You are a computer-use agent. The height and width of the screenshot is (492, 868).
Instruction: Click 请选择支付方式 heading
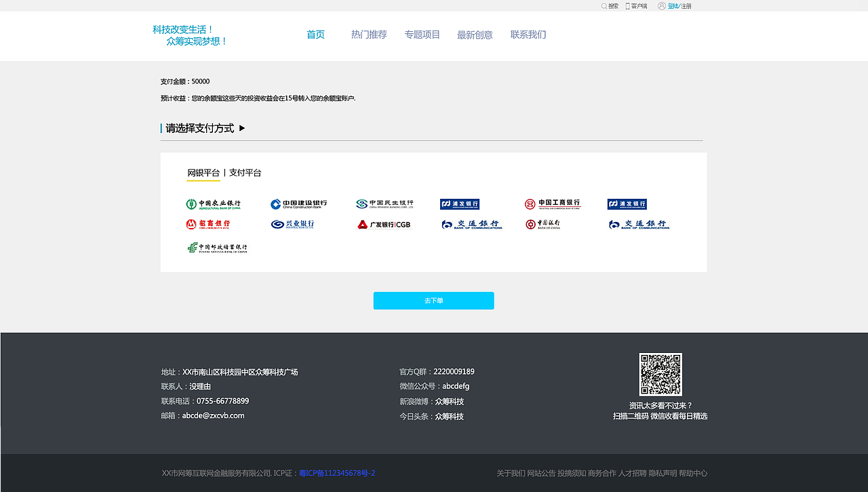point(200,128)
